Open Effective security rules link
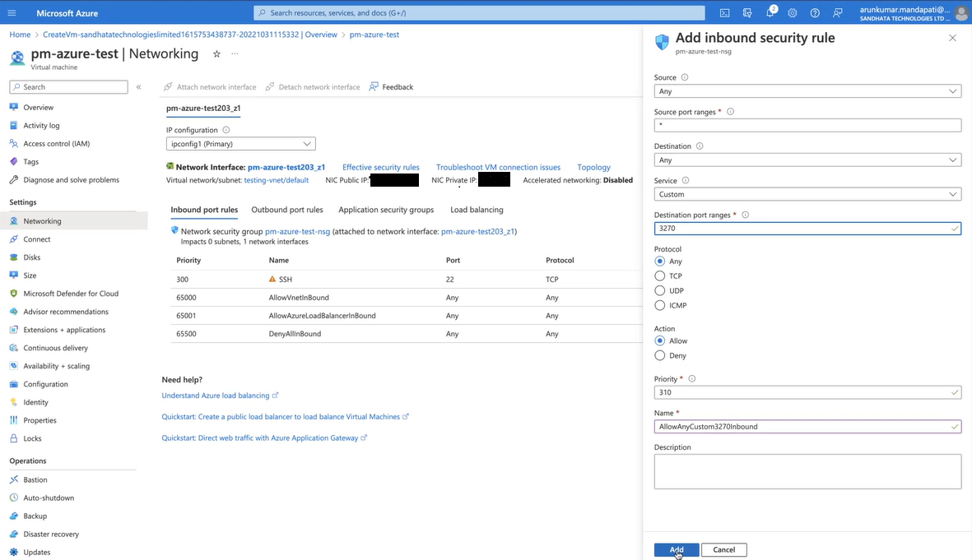Image resolution: width=972 pixels, height=560 pixels. point(380,167)
